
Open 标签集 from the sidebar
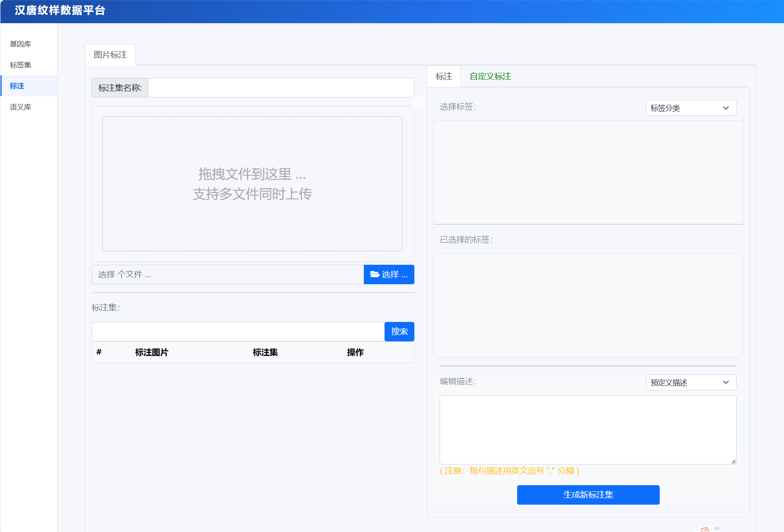pos(21,65)
